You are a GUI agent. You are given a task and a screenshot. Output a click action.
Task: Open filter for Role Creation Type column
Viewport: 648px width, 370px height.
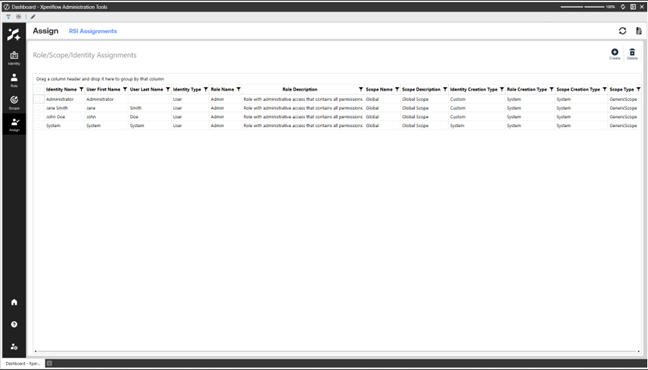click(552, 89)
